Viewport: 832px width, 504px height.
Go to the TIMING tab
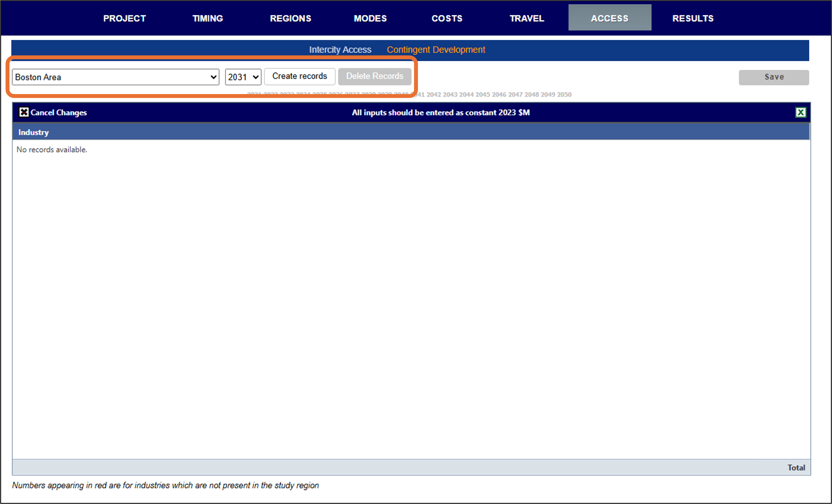(208, 18)
